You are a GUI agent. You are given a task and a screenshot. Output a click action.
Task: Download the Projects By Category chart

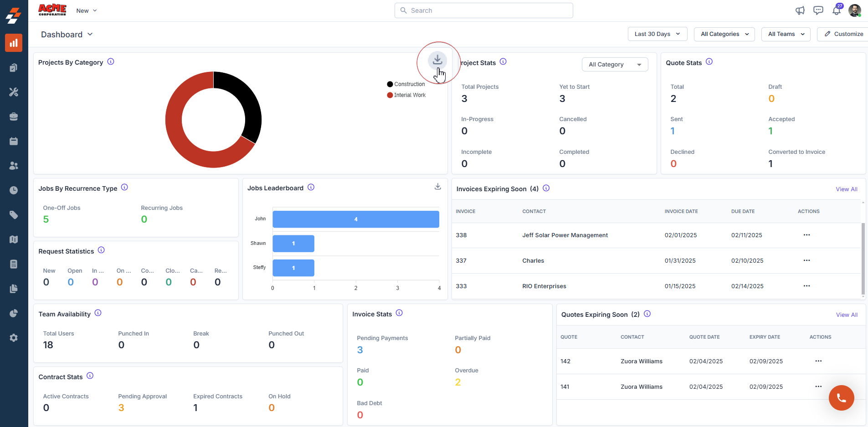[x=437, y=60]
